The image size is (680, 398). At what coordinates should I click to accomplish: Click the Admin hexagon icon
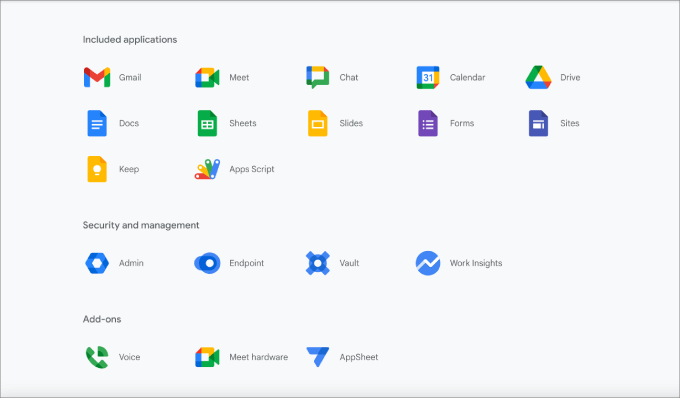coord(97,263)
